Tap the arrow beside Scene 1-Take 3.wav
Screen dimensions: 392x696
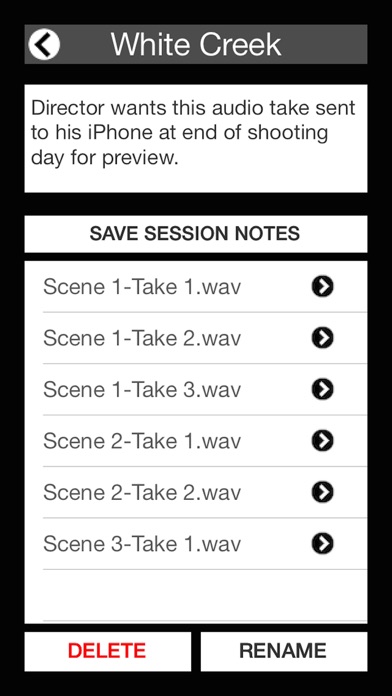pyautogui.click(x=322, y=389)
